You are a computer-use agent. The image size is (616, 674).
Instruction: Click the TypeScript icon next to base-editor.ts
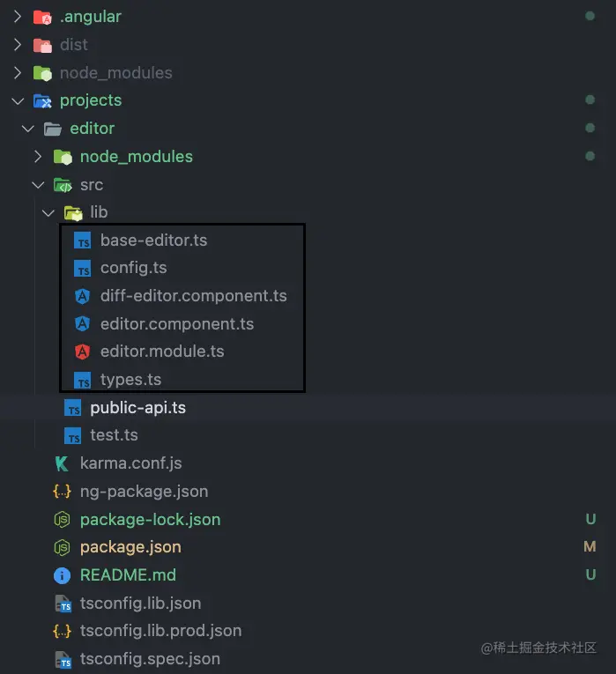[83, 241]
